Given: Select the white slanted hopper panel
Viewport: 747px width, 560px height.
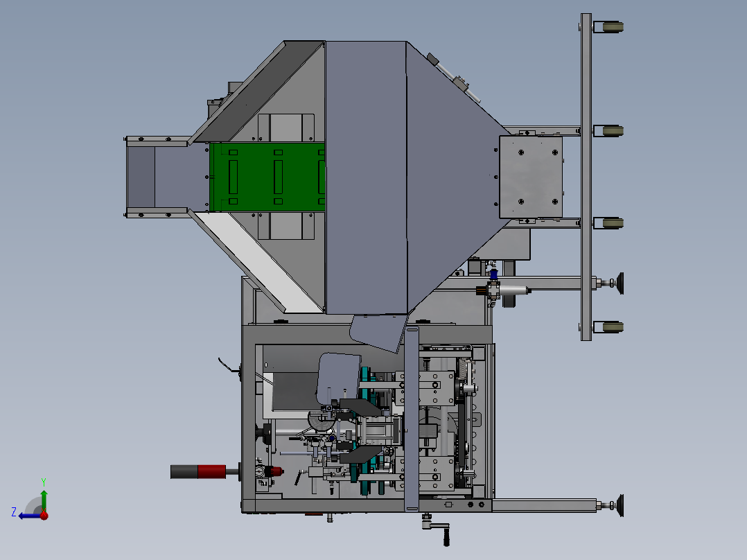Looking at the screenshot, I should point(258,261).
